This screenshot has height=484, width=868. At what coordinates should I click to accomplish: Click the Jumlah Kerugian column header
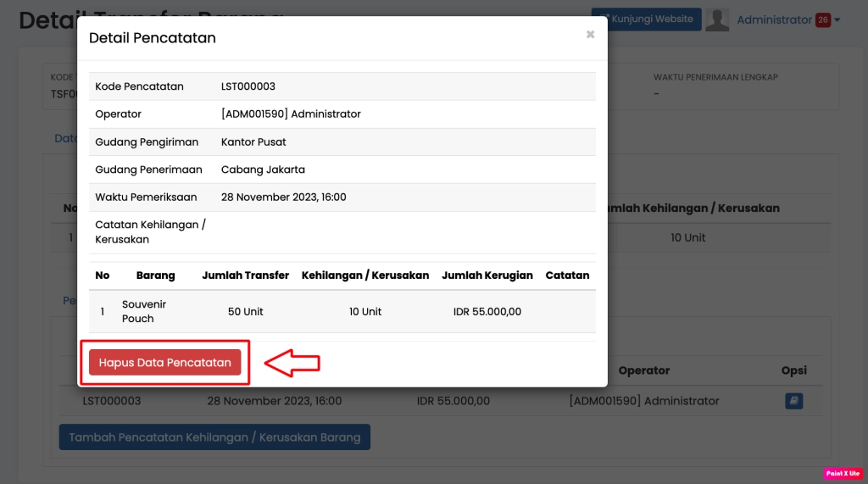(x=487, y=275)
